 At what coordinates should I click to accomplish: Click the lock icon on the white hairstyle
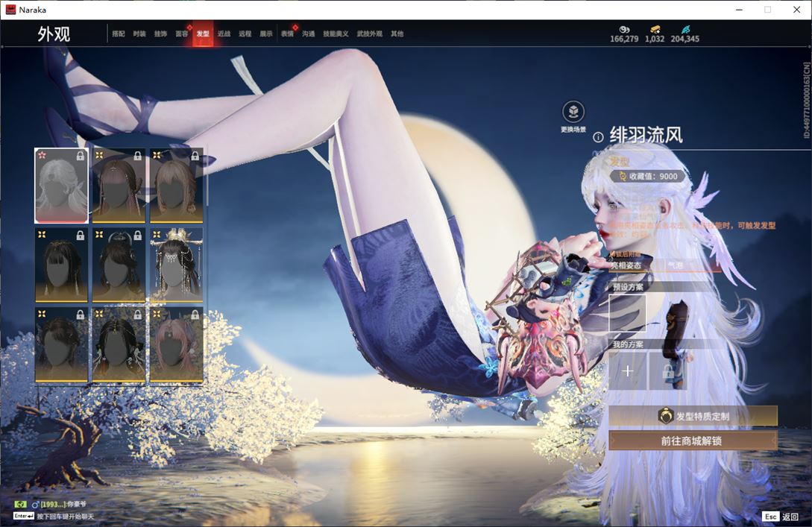pyautogui.click(x=81, y=156)
